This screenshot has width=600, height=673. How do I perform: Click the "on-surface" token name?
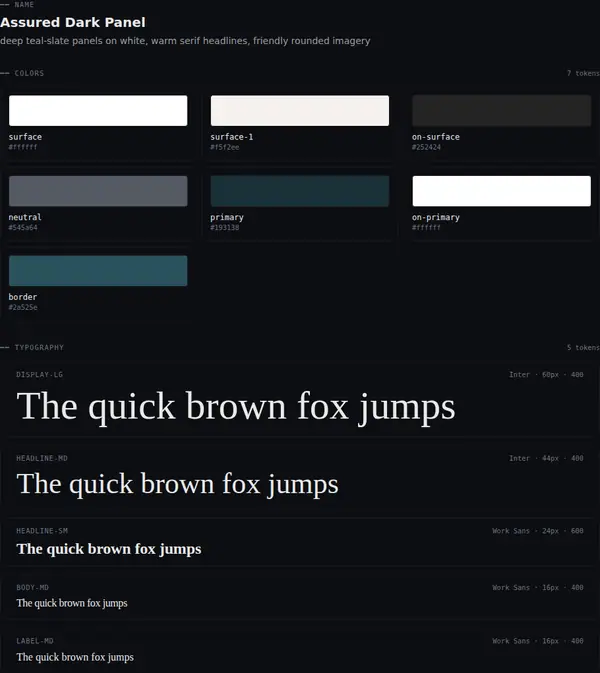pyautogui.click(x=436, y=137)
